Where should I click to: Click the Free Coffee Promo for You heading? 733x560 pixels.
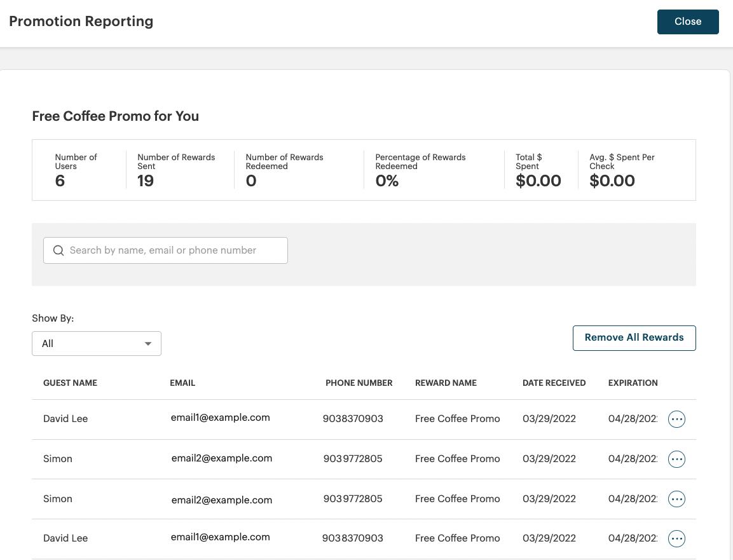[116, 116]
